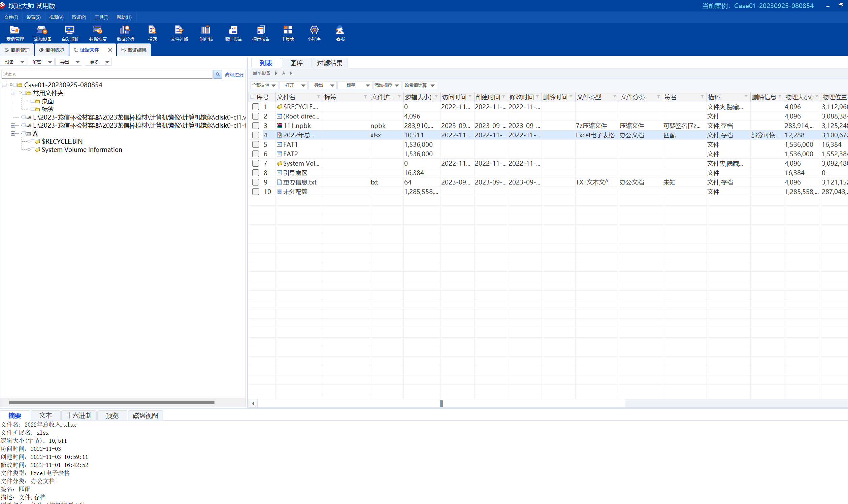Launch the 小程序 icon

pyautogui.click(x=314, y=33)
